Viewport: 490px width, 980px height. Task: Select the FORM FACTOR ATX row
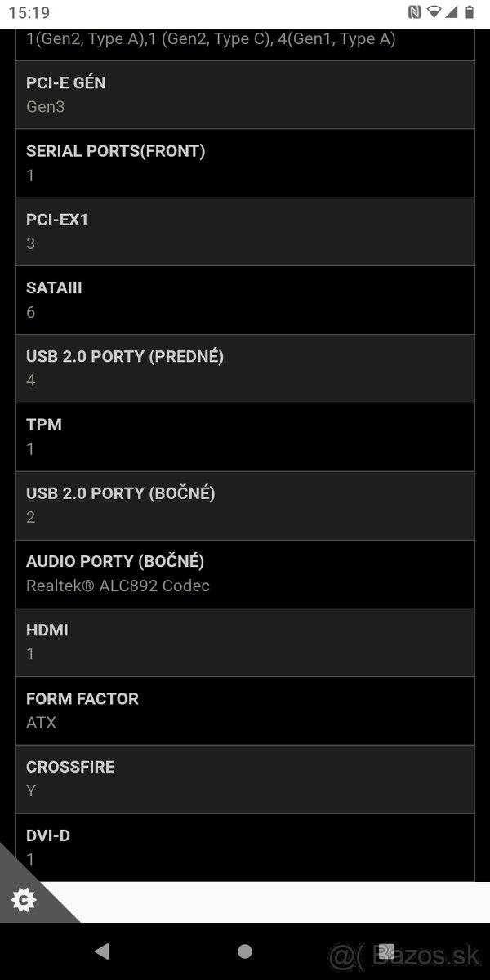245,710
